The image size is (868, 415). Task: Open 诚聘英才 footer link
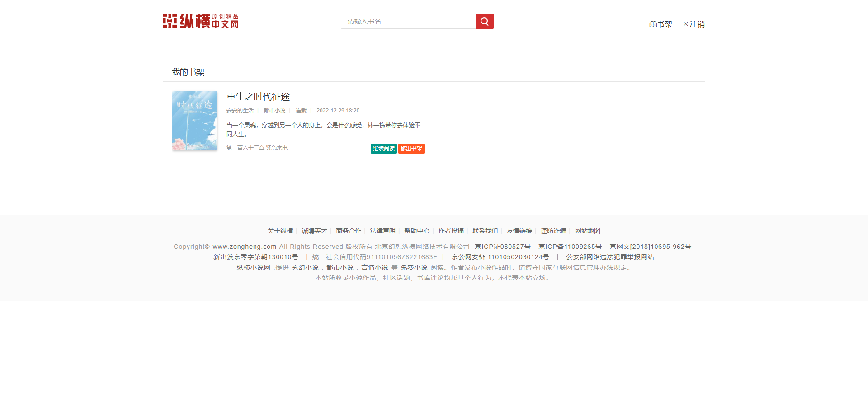point(314,231)
